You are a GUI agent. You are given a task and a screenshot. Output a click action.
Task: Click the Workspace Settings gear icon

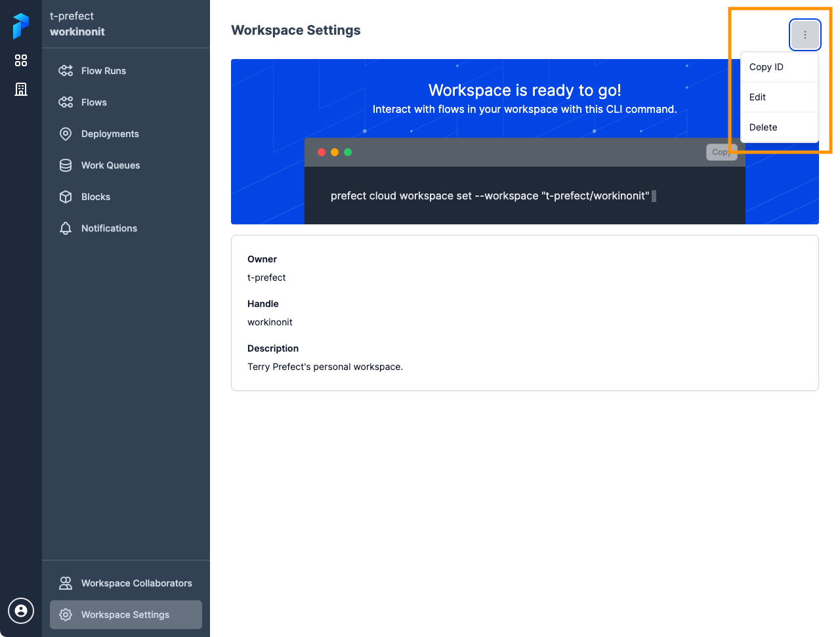[66, 615]
